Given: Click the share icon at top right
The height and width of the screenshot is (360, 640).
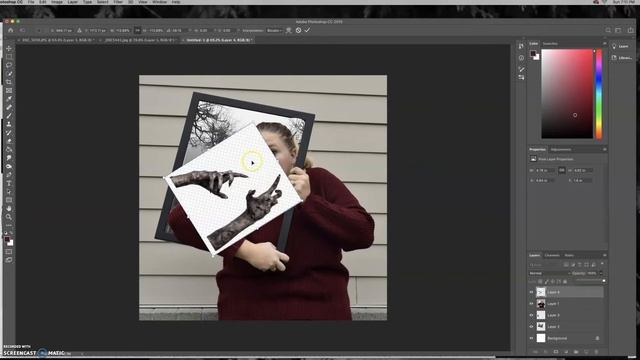Looking at the screenshot, I should click(x=631, y=30).
